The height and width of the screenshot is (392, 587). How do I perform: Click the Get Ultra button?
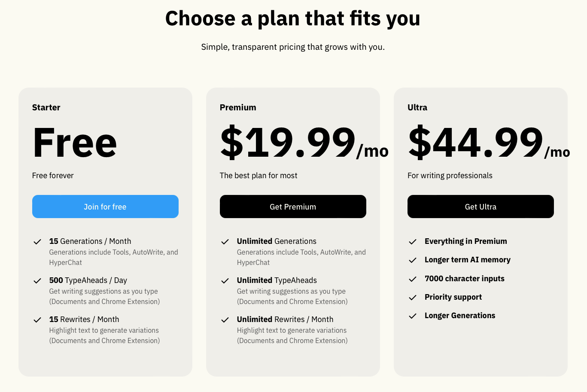click(x=481, y=207)
